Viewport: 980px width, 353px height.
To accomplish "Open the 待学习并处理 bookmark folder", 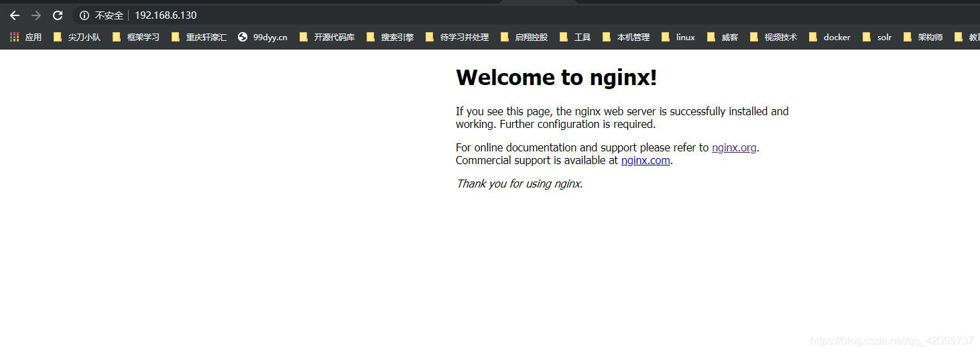I will 457,38.
